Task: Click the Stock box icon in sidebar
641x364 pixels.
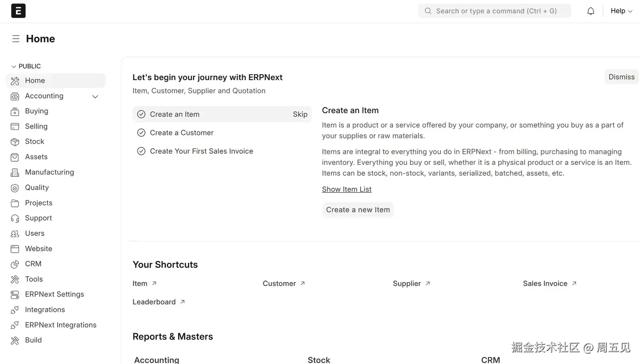Action: click(x=15, y=142)
